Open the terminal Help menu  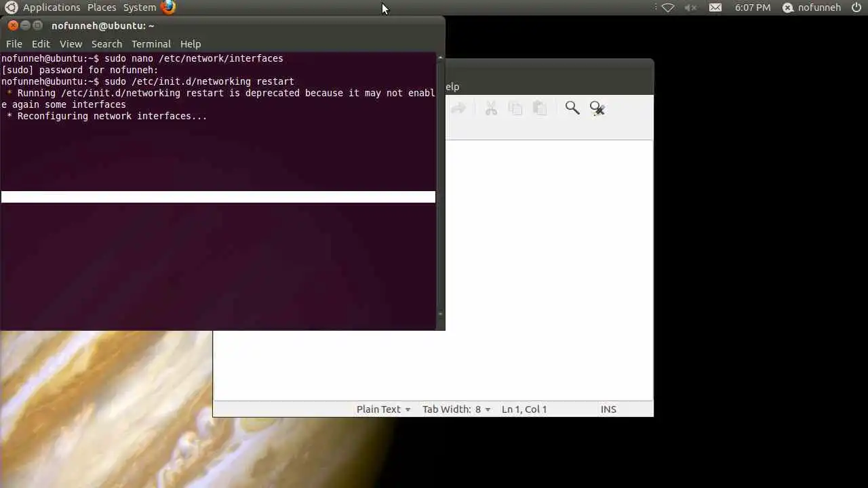(191, 44)
